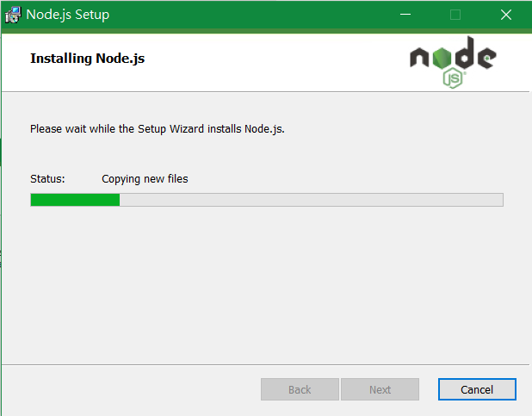Click the 'Node.js Setup' window title
Image resolution: width=532 pixels, height=416 pixels.
(x=68, y=15)
